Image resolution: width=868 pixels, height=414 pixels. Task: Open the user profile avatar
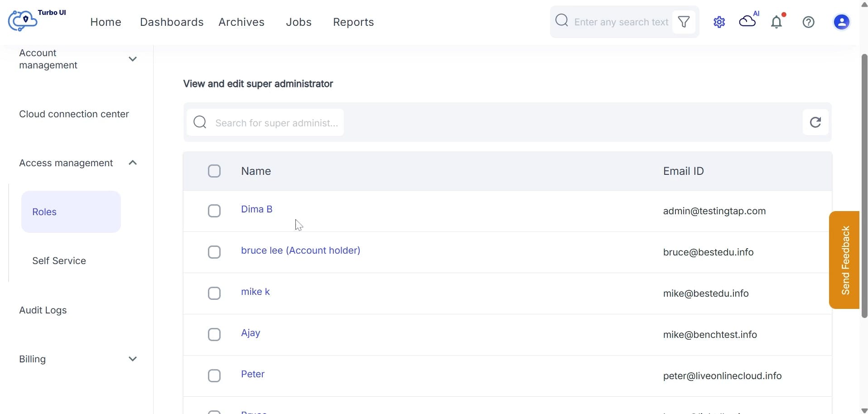pos(841,22)
